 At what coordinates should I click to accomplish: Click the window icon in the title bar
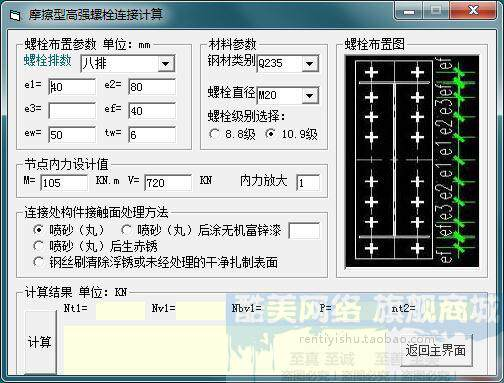14,15
